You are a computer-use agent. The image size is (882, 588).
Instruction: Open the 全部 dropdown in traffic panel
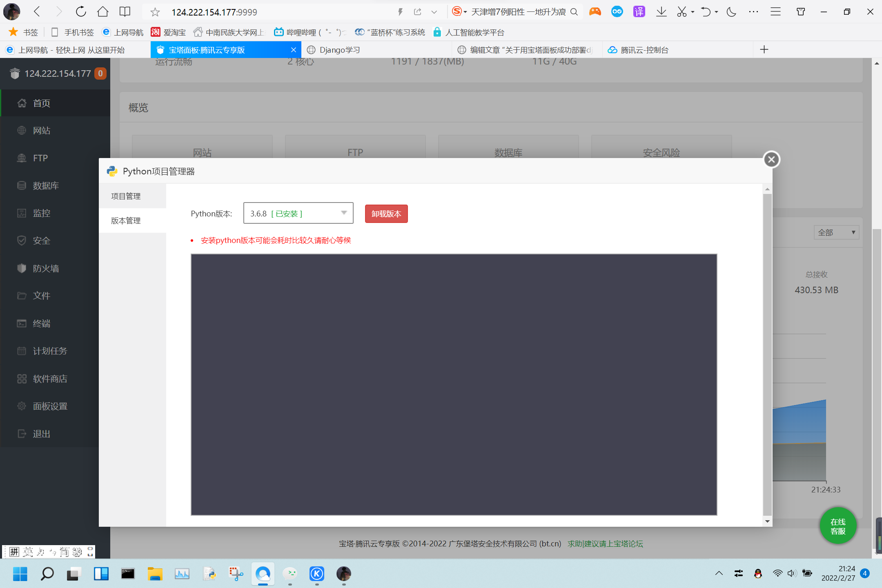tap(837, 233)
